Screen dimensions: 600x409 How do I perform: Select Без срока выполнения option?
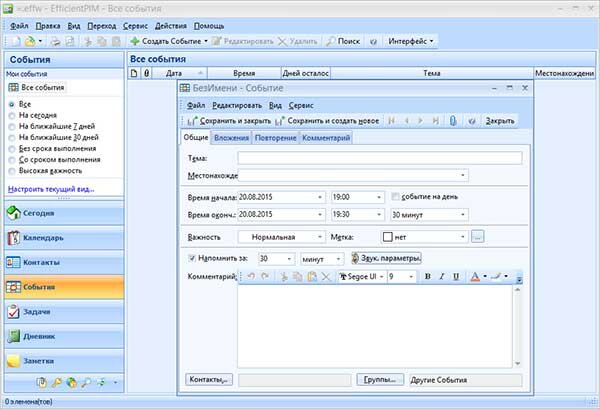click(x=12, y=149)
